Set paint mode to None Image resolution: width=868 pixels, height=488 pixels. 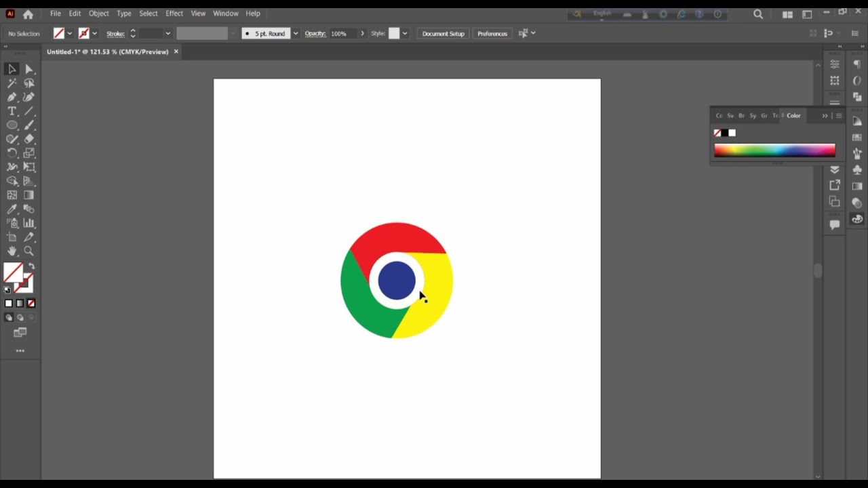(31, 303)
